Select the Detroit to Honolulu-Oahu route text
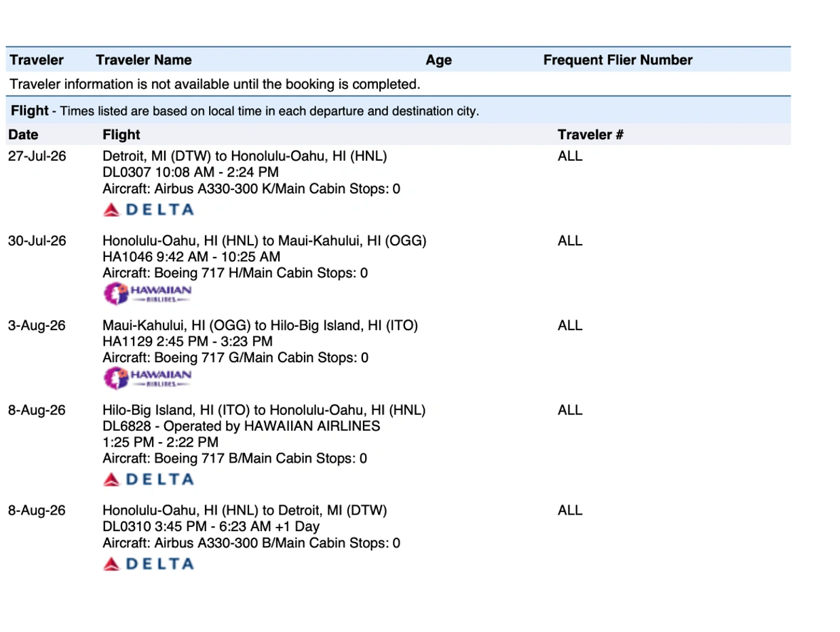 (x=244, y=156)
